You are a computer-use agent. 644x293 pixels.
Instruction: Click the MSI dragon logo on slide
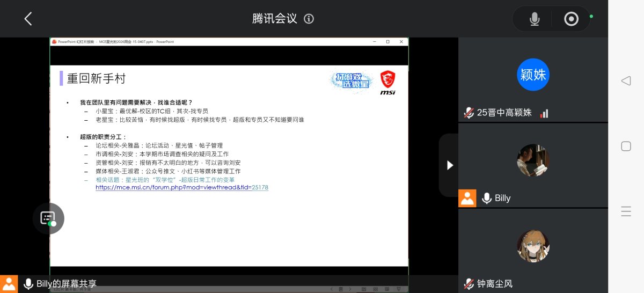coord(388,83)
